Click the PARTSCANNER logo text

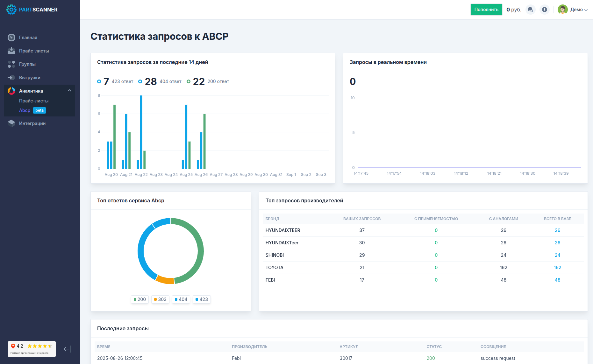tap(38, 10)
